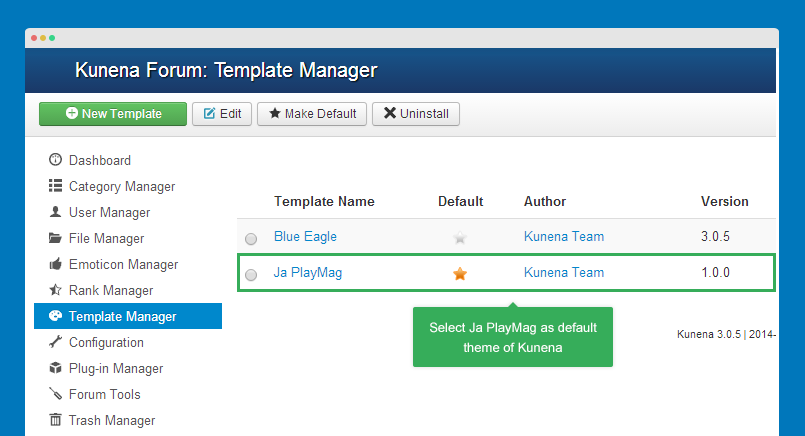This screenshot has width=805, height=436.
Task: Select the Ja PlayMag radio button
Action: pyautogui.click(x=251, y=275)
